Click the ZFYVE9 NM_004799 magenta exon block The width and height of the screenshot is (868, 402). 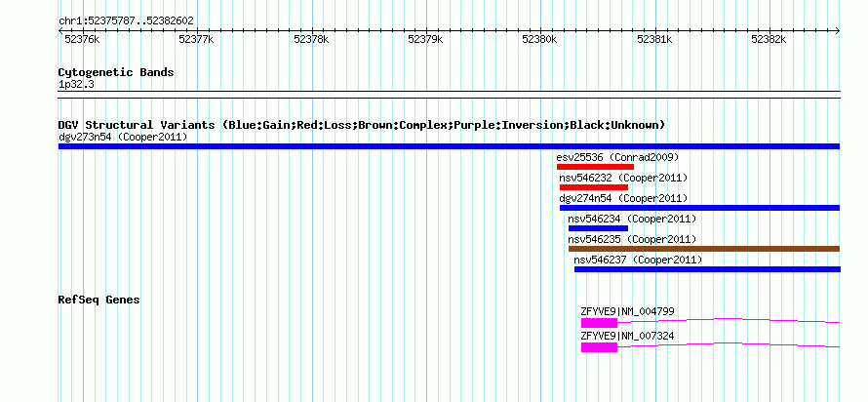(x=599, y=323)
